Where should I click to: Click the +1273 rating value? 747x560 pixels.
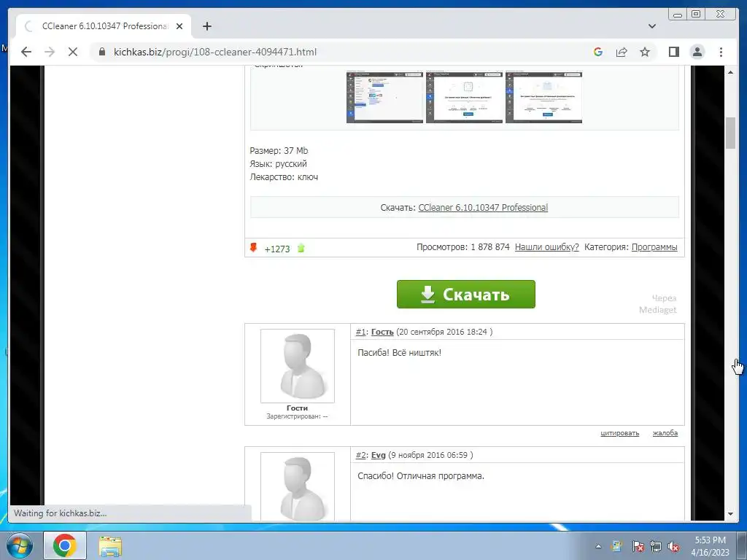[276, 249]
